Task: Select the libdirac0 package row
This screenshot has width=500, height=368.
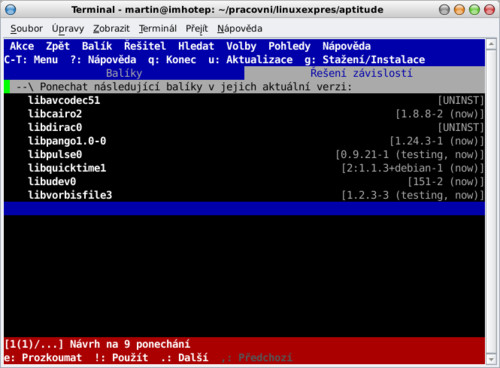Action: tap(244, 127)
